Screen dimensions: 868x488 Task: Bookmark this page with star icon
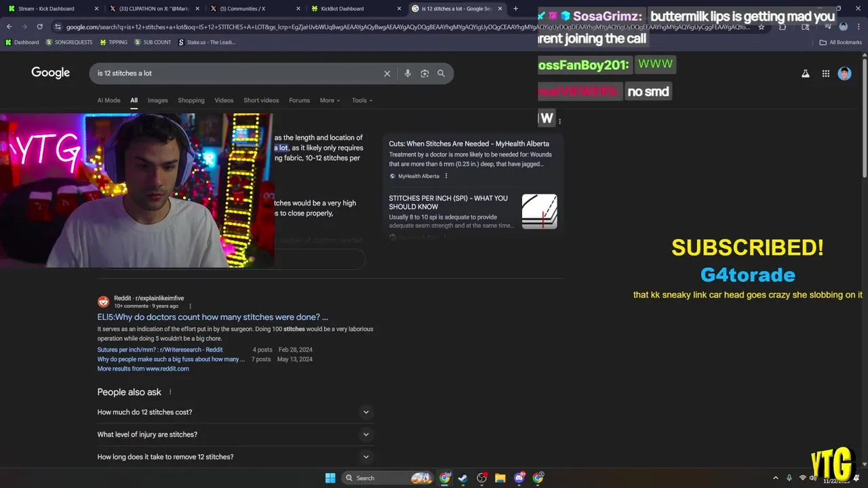point(762,26)
